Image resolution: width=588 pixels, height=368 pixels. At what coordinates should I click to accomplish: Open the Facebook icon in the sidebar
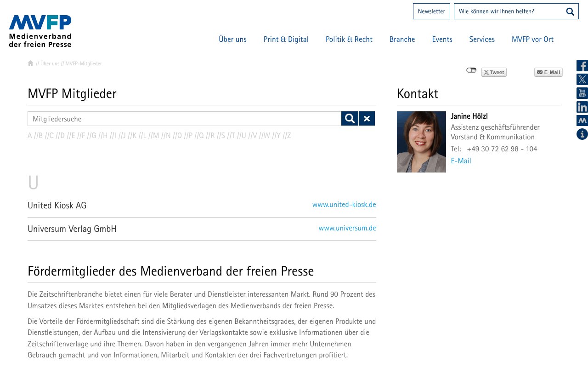pyautogui.click(x=582, y=65)
